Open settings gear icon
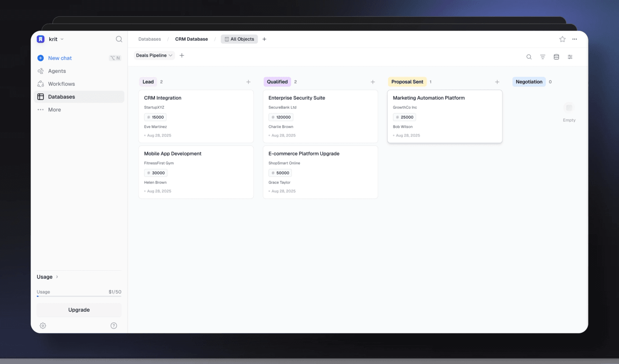619x364 pixels. (43, 325)
